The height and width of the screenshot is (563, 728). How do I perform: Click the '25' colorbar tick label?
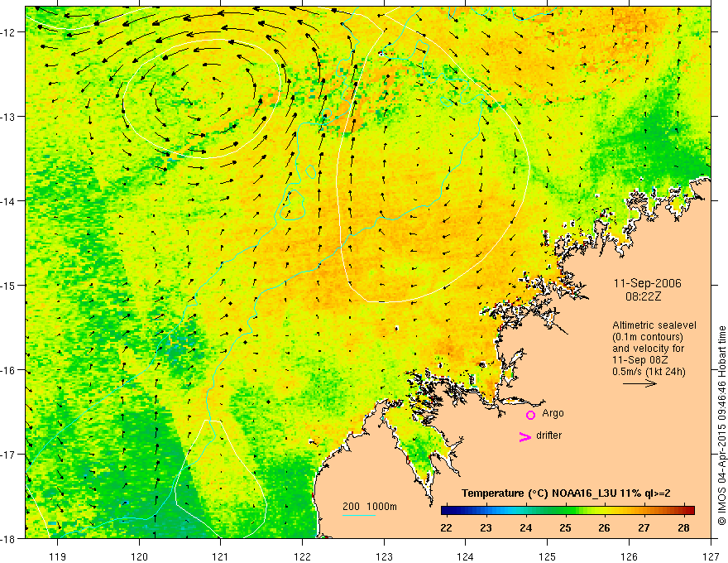(565, 528)
